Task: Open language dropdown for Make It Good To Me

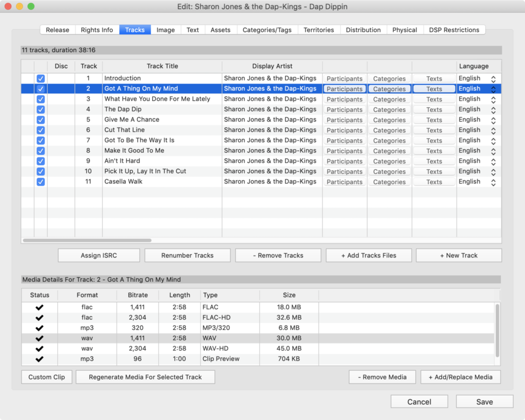Action: (x=493, y=151)
